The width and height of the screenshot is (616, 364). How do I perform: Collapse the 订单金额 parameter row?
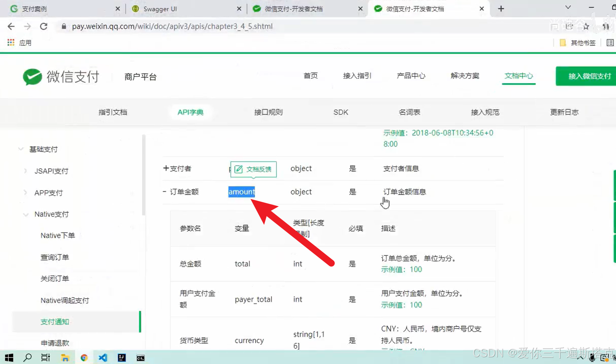pyautogui.click(x=164, y=191)
